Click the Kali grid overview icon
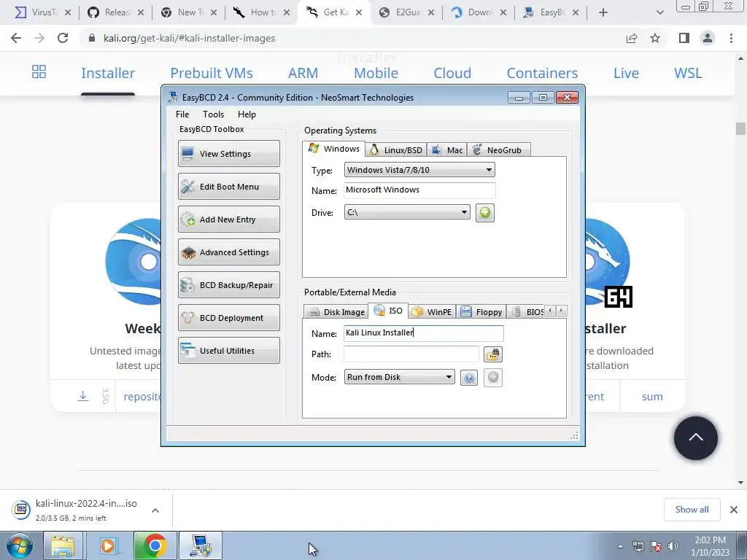 (39, 72)
